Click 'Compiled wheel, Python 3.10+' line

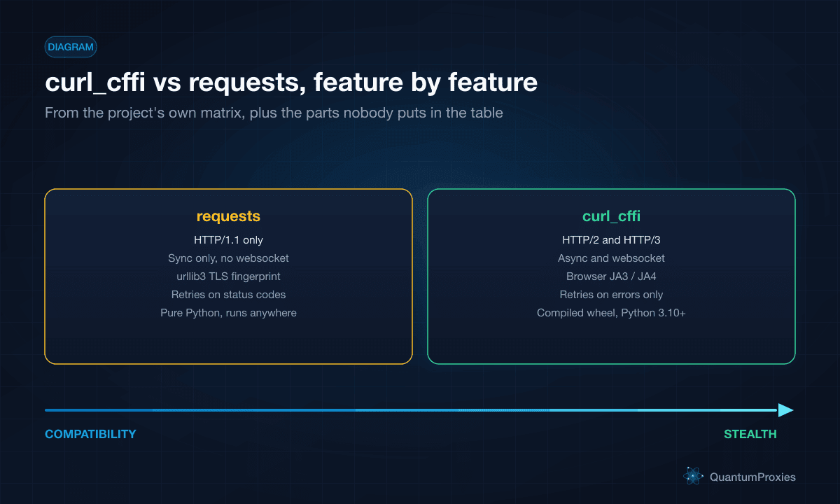click(611, 313)
